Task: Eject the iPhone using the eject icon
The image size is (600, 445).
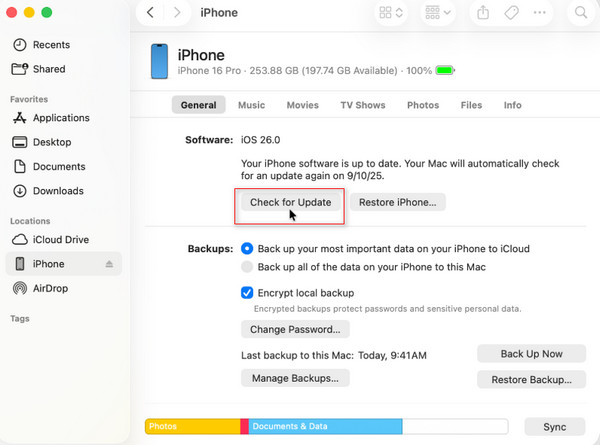Action: click(109, 264)
